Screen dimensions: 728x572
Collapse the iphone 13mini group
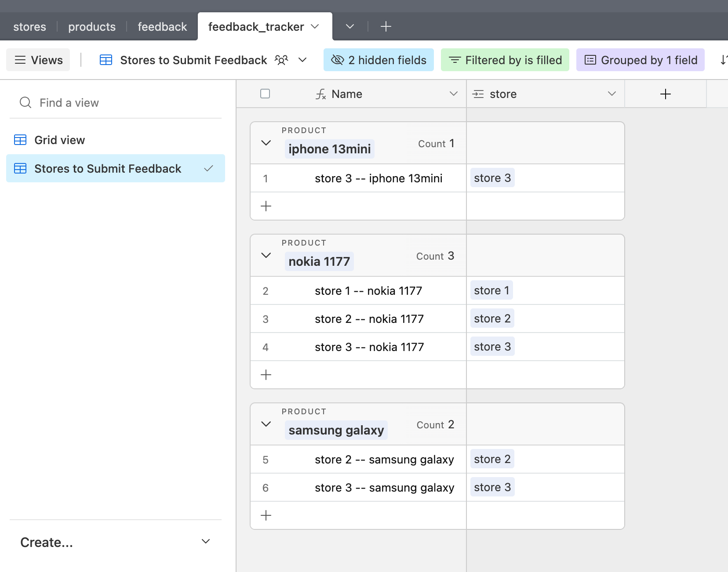pyautogui.click(x=266, y=143)
